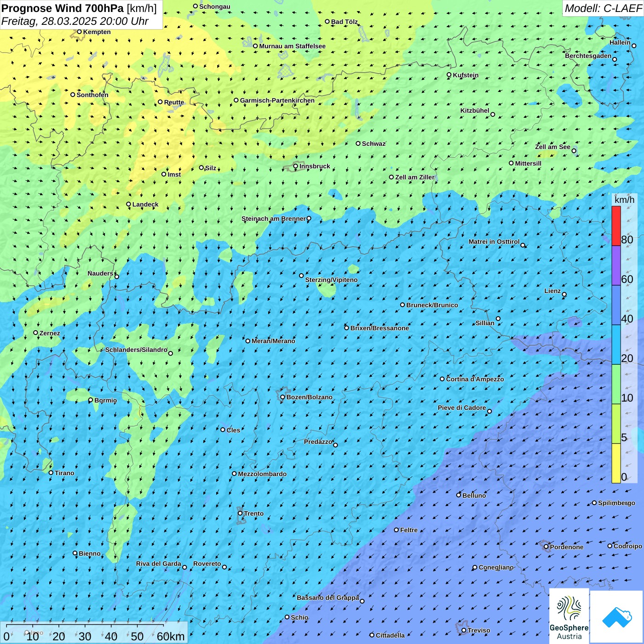Screen dimensions: 644x644
Task: Click the Predazzo label
Action: (x=318, y=442)
